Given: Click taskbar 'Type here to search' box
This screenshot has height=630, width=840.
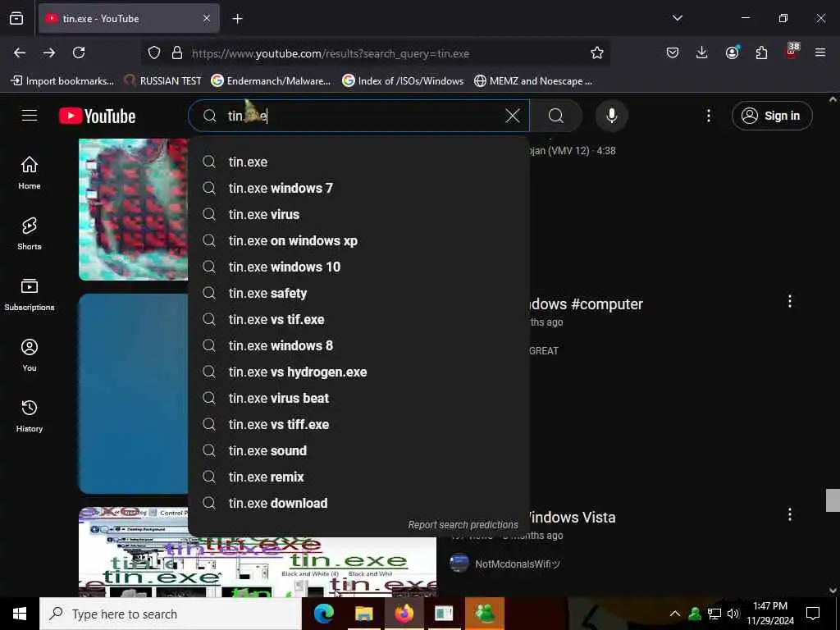Looking at the screenshot, I should point(171,614).
